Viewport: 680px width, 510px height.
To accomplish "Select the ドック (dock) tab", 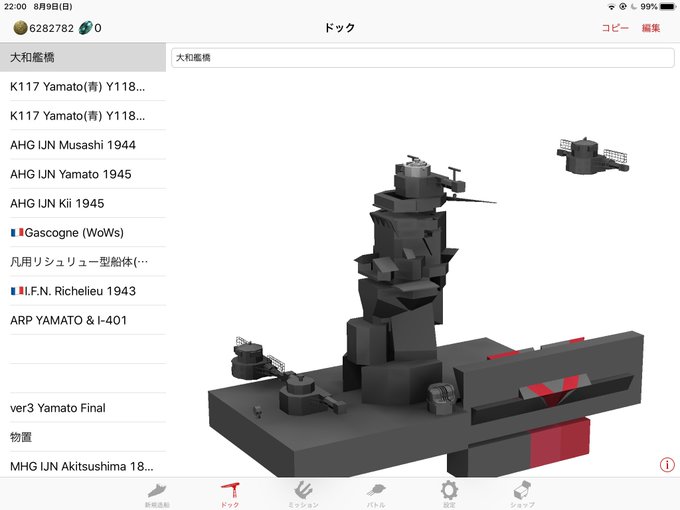I will point(230,494).
